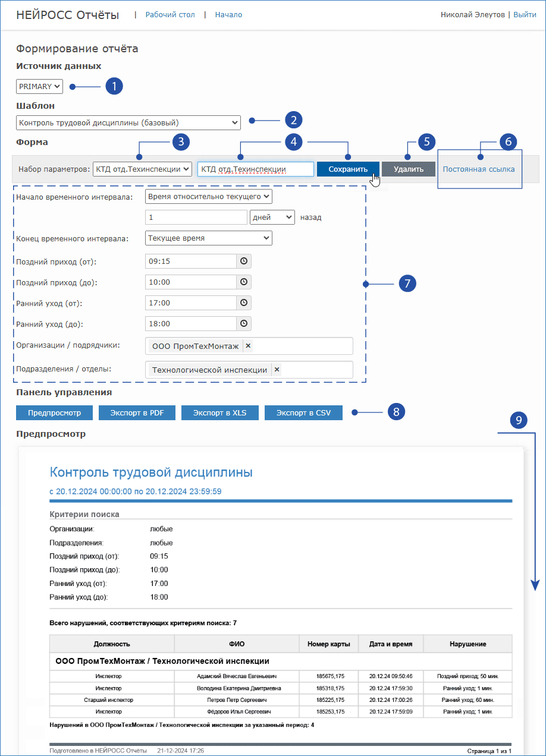This screenshot has height=756, width=546.
Task: Click the Удалить button
Action: [409, 169]
